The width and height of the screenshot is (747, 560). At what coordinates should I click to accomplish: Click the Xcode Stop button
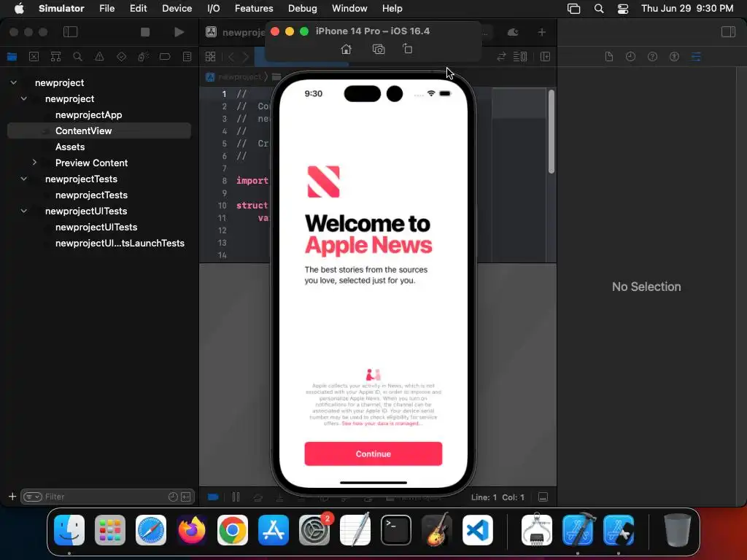pyautogui.click(x=145, y=32)
